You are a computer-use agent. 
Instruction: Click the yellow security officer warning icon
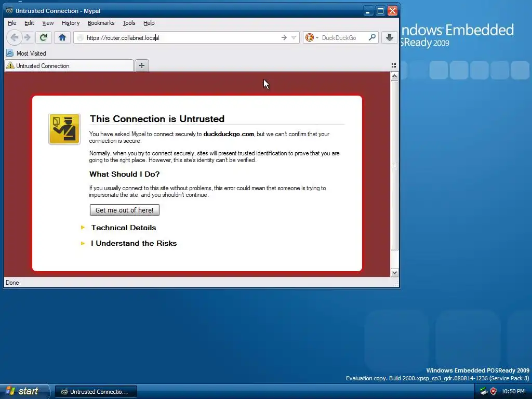pyautogui.click(x=64, y=129)
